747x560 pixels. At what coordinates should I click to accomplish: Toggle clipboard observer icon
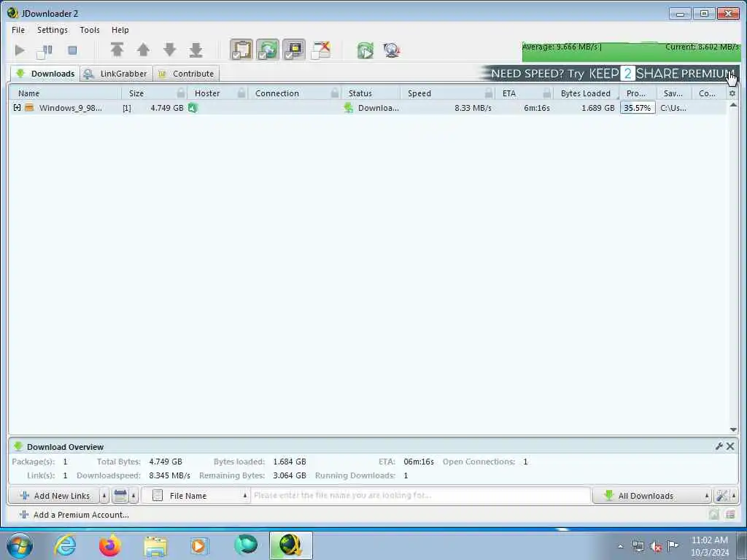click(241, 50)
